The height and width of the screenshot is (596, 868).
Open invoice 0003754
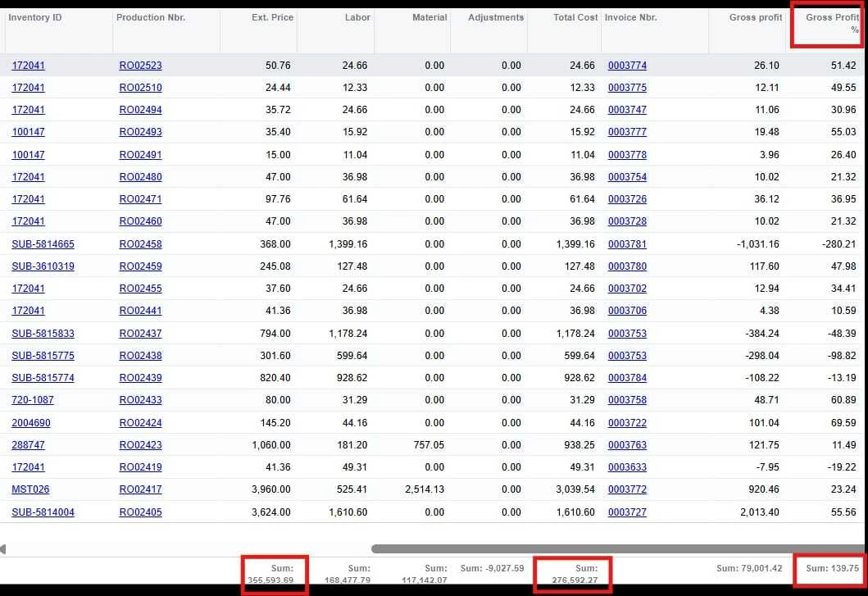click(627, 177)
